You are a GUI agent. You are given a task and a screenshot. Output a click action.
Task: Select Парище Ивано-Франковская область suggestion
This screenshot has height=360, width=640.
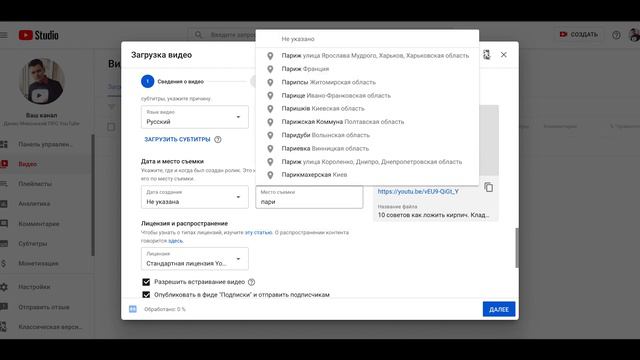(x=367, y=96)
